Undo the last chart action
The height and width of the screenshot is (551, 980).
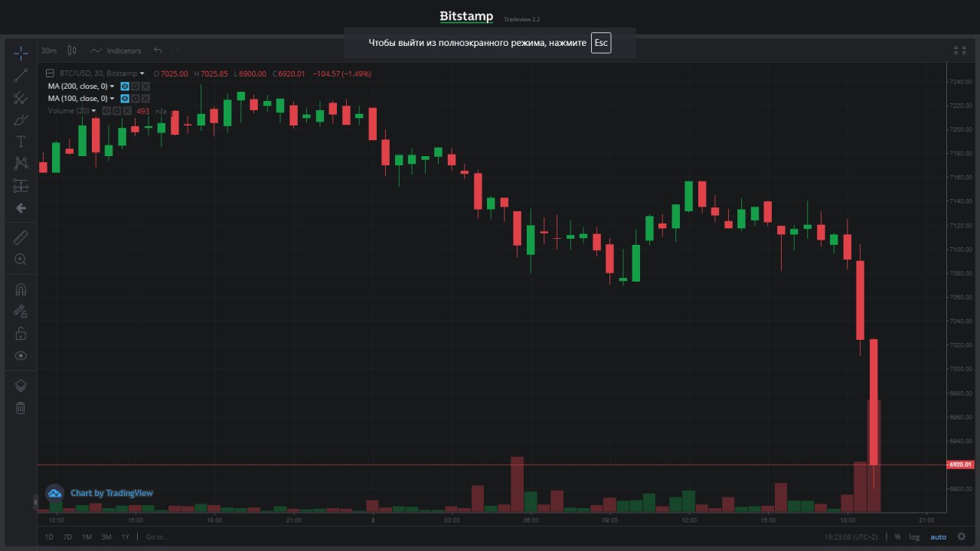point(158,51)
